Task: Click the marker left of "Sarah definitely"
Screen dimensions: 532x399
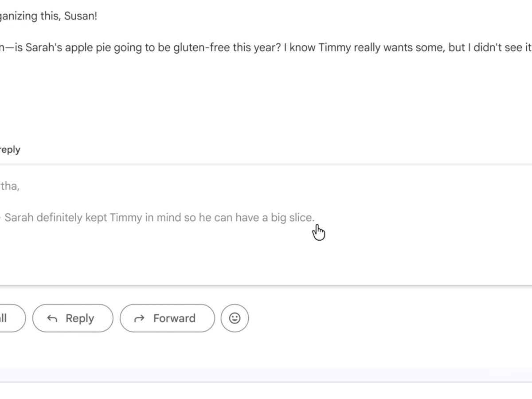Action: [0, 218]
